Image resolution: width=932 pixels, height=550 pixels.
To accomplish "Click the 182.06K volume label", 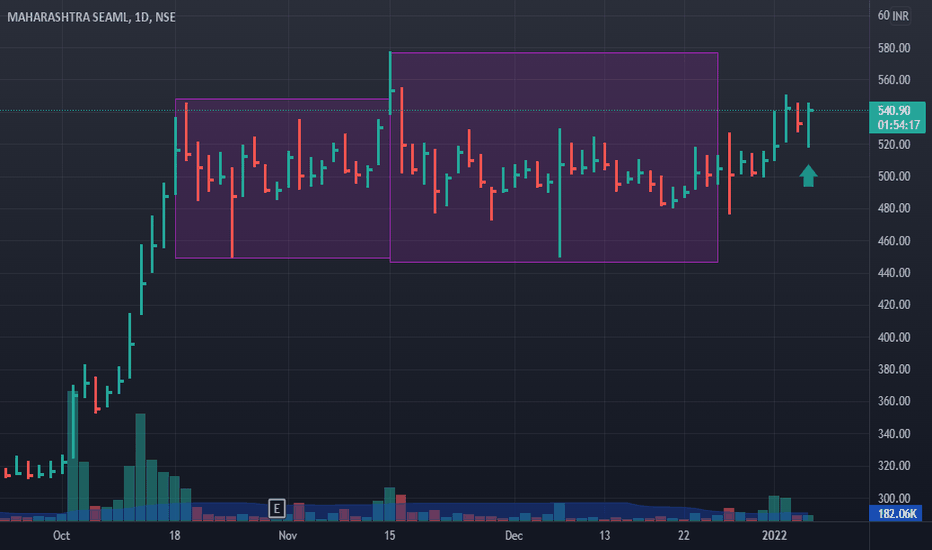I will click(x=897, y=513).
